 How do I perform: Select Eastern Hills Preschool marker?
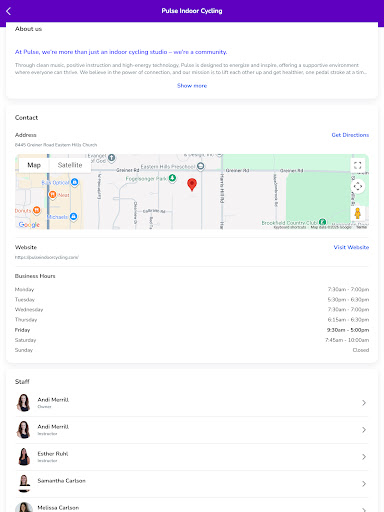200,166
